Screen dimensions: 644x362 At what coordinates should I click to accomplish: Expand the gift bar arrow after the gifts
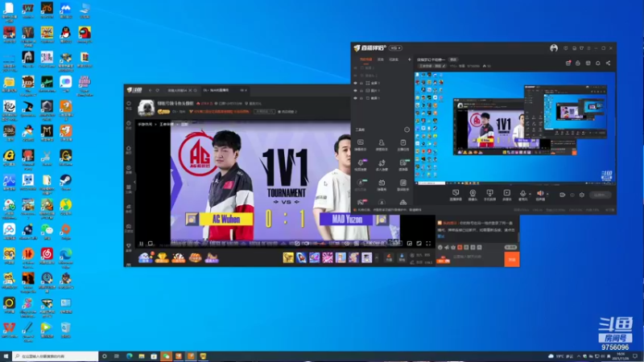[x=377, y=257]
